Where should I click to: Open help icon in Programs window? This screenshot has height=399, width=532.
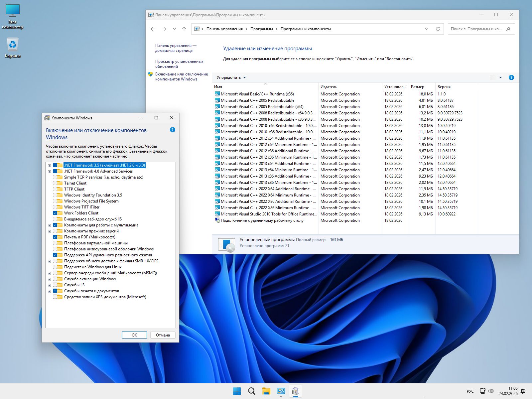[x=511, y=77]
